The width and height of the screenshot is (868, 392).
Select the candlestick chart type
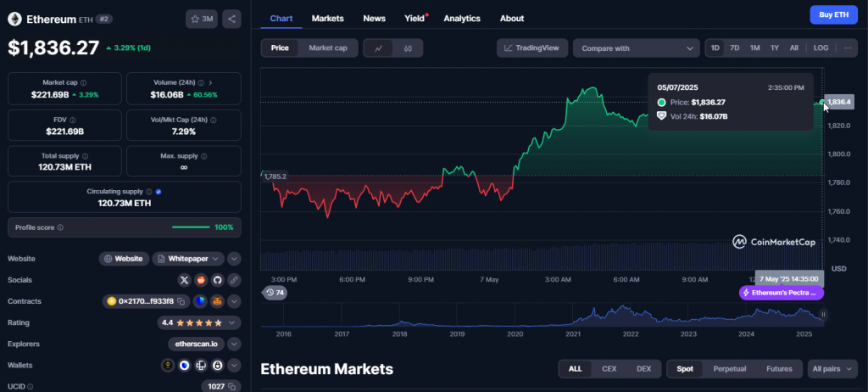(x=408, y=48)
